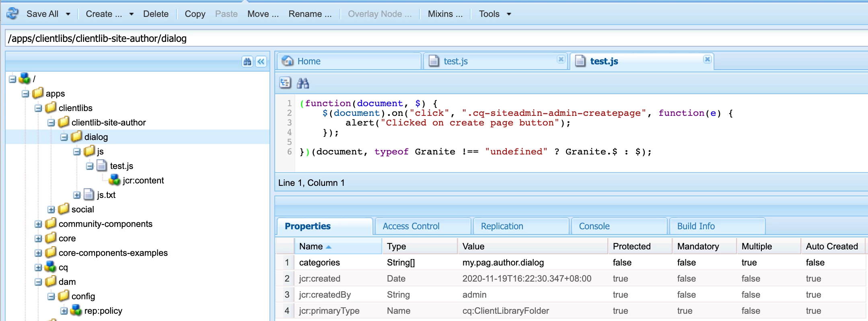The width and height of the screenshot is (868, 321).
Task: Open the Save All dropdown arrow
Action: 68,14
